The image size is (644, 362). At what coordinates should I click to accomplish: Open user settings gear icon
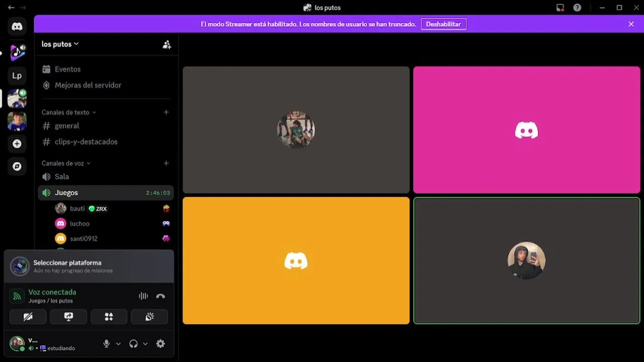(160, 344)
